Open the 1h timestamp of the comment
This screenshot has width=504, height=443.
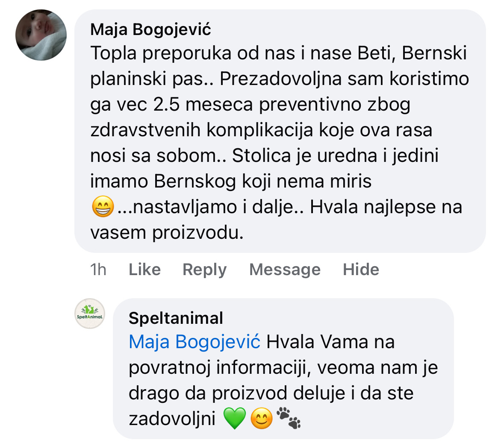pos(98,270)
